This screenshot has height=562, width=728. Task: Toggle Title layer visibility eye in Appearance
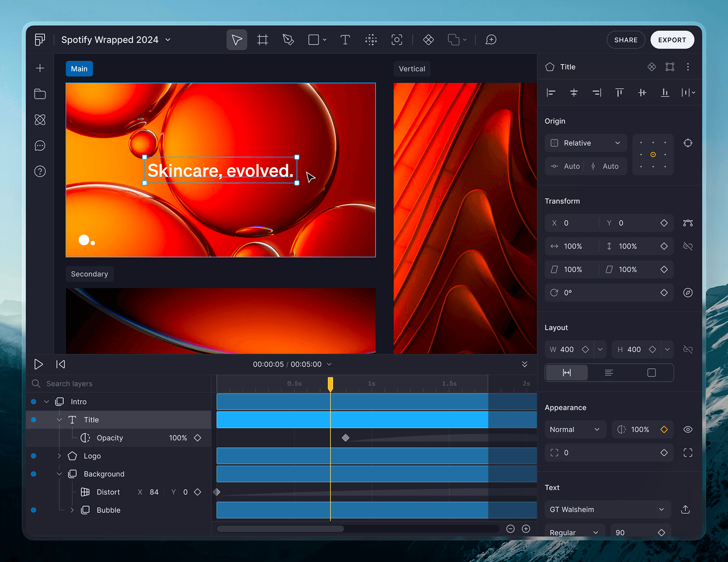688,429
